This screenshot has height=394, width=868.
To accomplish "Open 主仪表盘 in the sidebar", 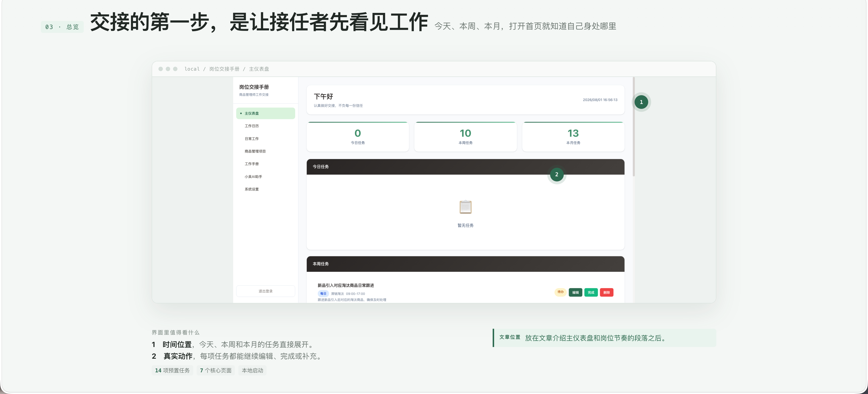I will pyautogui.click(x=266, y=113).
